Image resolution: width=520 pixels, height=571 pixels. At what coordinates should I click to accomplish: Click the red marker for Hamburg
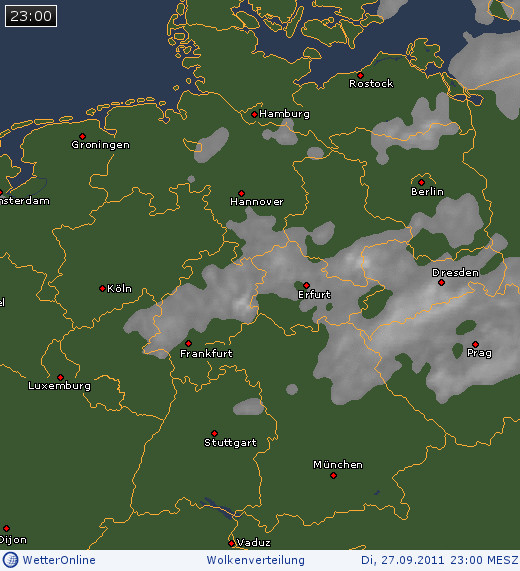(x=254, y=114)
